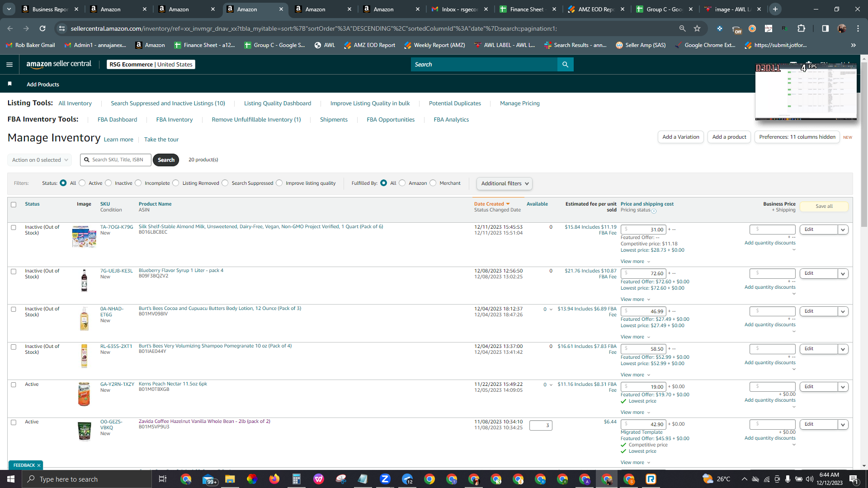Viewport: 868px width, 488px height.
Task: Select Fulfilled By Merchant radio button
Action: tap(433, 183)
